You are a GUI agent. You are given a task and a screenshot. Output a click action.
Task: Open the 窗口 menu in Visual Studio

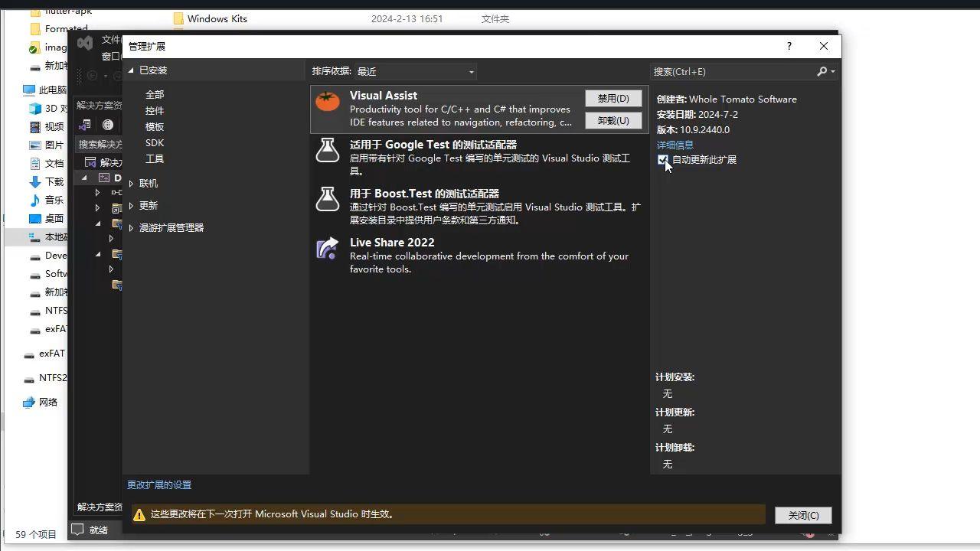click(x=111, y=56)
